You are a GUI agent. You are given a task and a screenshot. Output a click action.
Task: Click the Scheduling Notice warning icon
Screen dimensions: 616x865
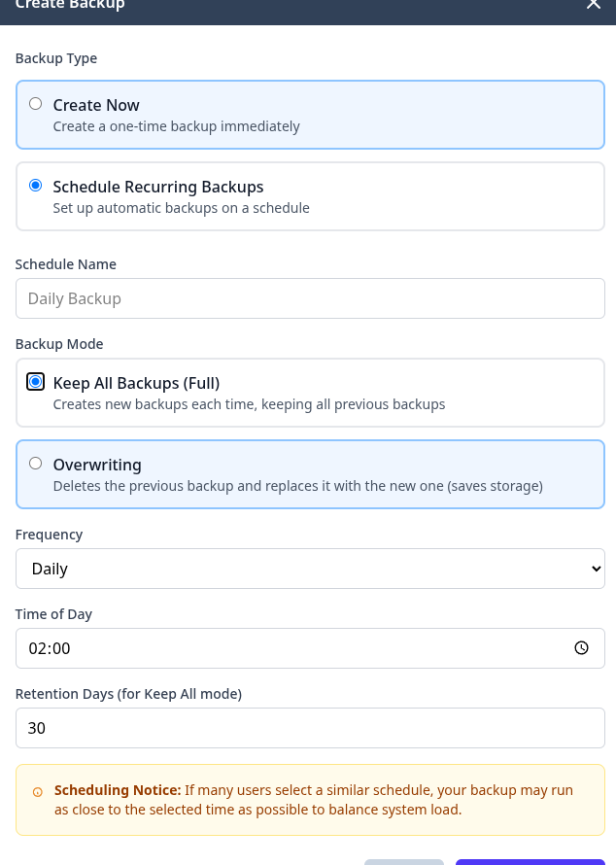[x=38, y=792]
